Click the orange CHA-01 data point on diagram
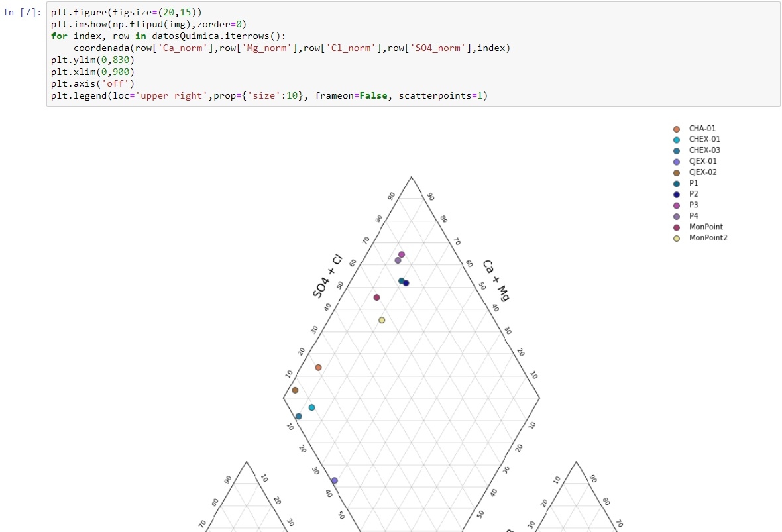Screen dimensions: 782x532 [x=318, y=368]
